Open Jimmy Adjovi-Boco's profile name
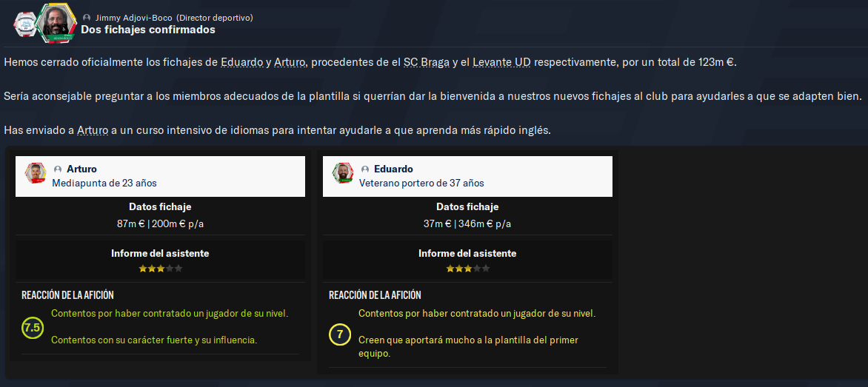Screen dimensions: 868x387 (x=133, y=18)
